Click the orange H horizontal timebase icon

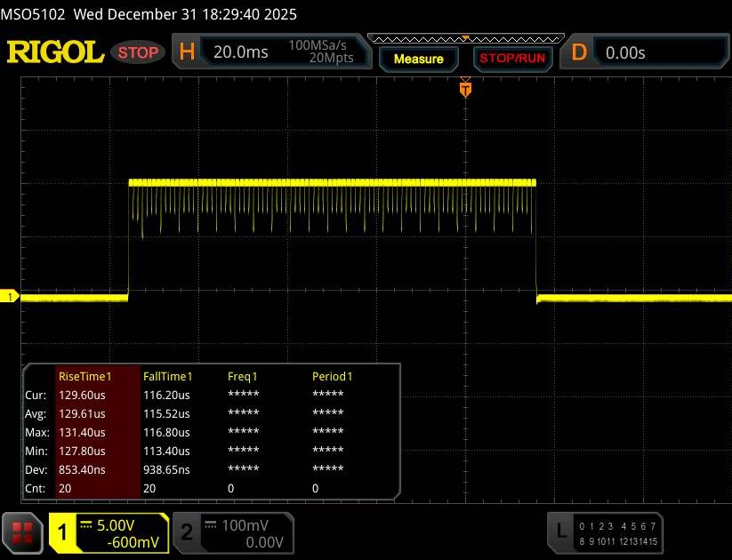[187, 52]
